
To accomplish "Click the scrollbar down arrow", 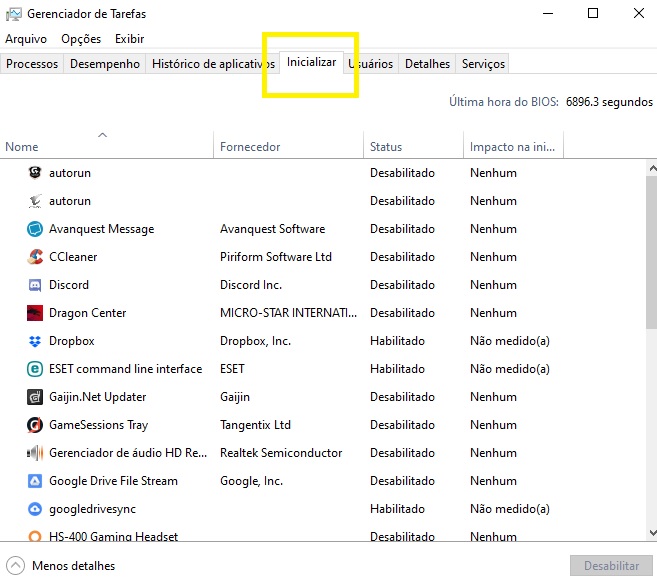I will tap(652, 533).
